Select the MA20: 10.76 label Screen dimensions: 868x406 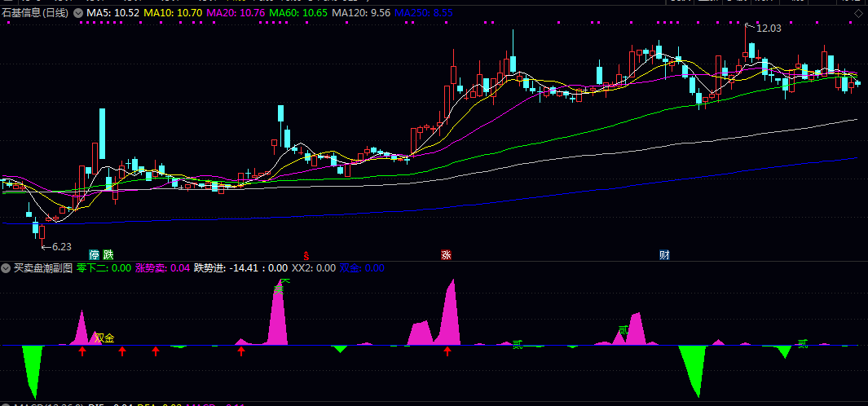click(236, 13)
